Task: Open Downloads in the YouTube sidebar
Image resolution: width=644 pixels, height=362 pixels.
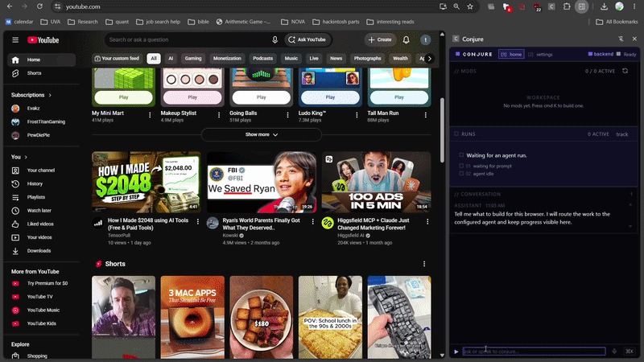Action: 41,251
